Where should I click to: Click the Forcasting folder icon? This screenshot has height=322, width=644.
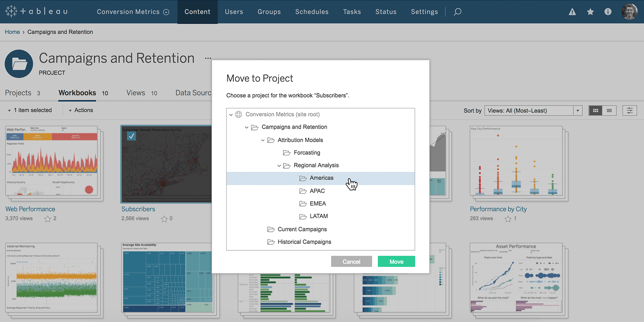[287, 153]
